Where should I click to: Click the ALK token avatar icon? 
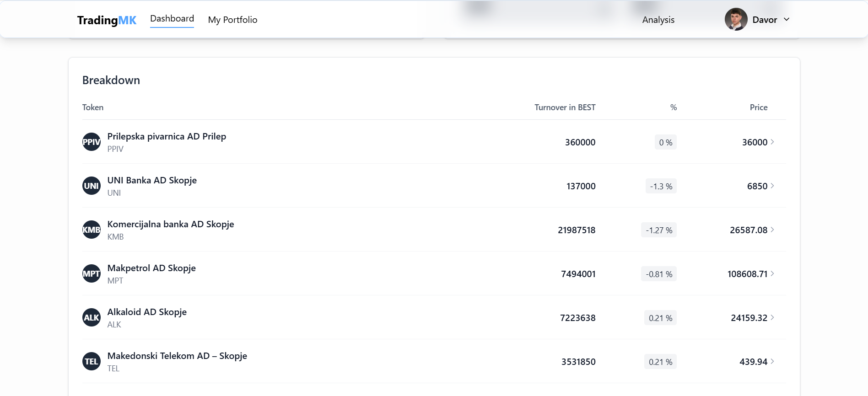click(x=91, y=317)
